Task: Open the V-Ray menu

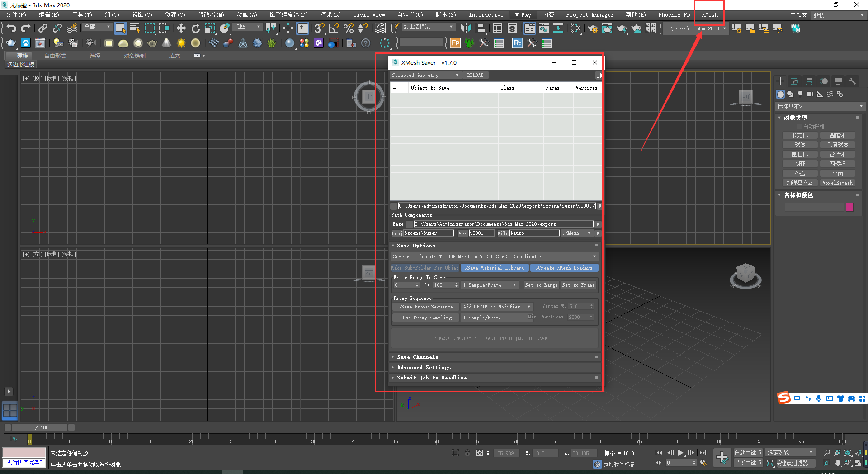Action: [x=523, y=15]
